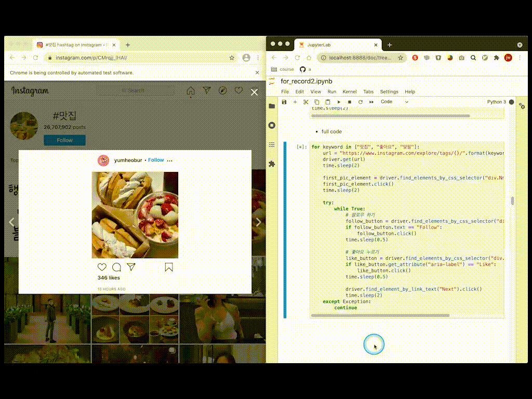The height and width of the screenshot is (399, 532).
Task: Save the post with bookmark icon
Action: coord(169,268)
